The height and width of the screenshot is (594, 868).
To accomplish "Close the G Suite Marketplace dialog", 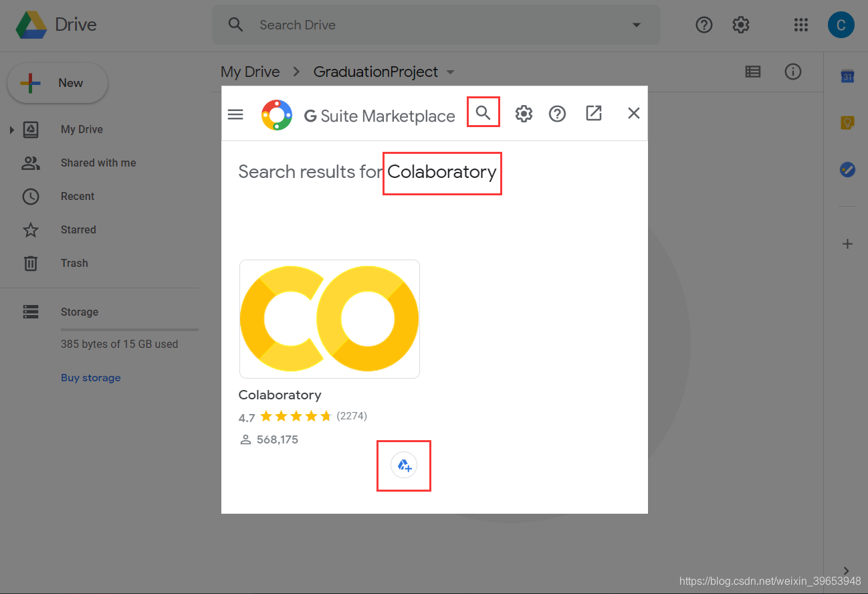I will coord(634,113).
